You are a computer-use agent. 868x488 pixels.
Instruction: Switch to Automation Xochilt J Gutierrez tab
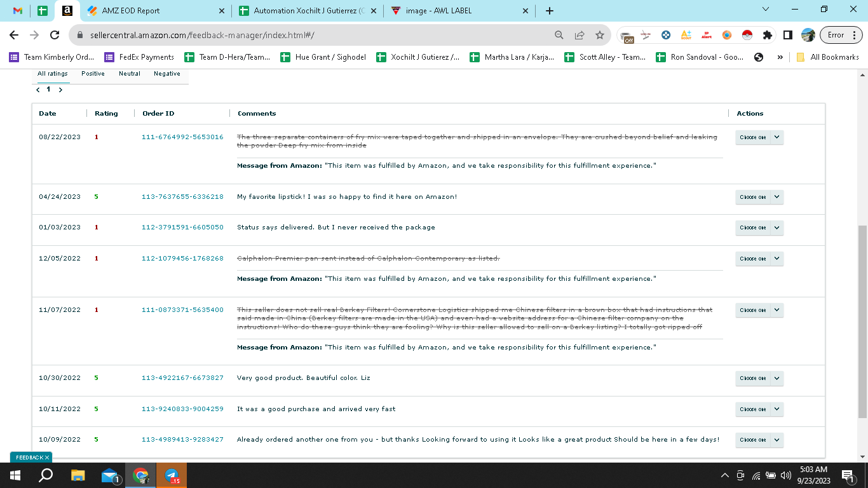click(308, 11)
